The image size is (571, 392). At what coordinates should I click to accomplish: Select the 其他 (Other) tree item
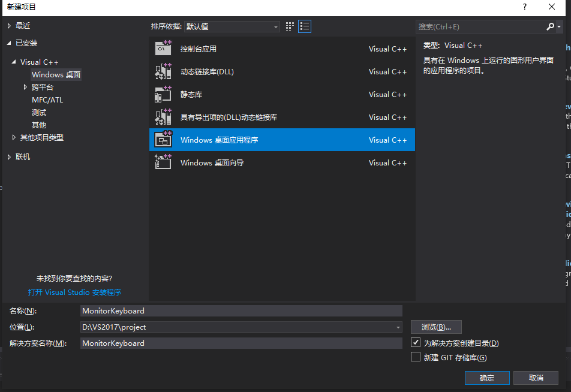tap(39, 125)
